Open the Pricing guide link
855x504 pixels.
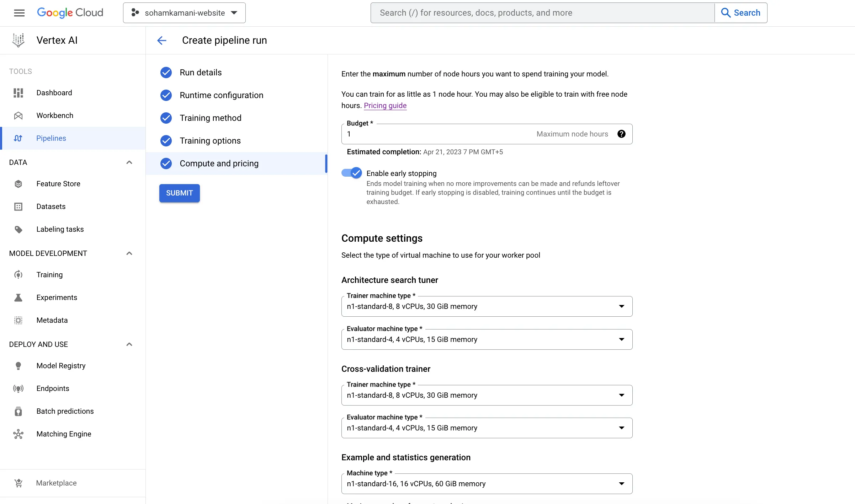coord(385,106)
